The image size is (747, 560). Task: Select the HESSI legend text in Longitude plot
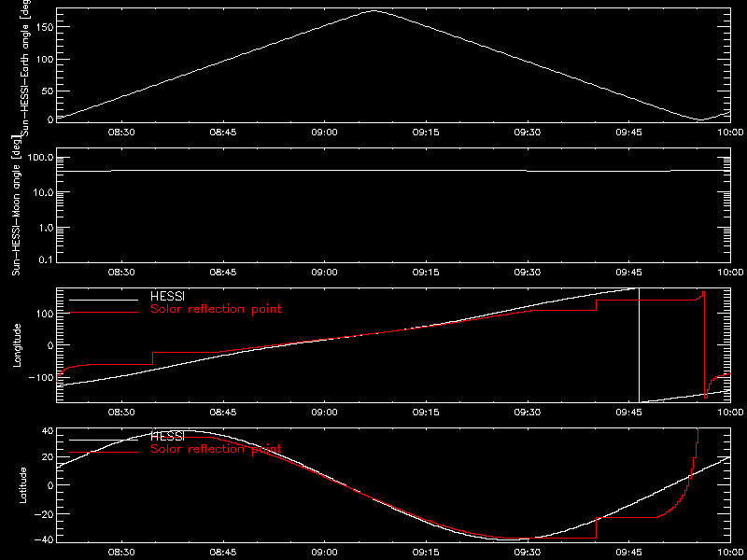pos(167,298)
